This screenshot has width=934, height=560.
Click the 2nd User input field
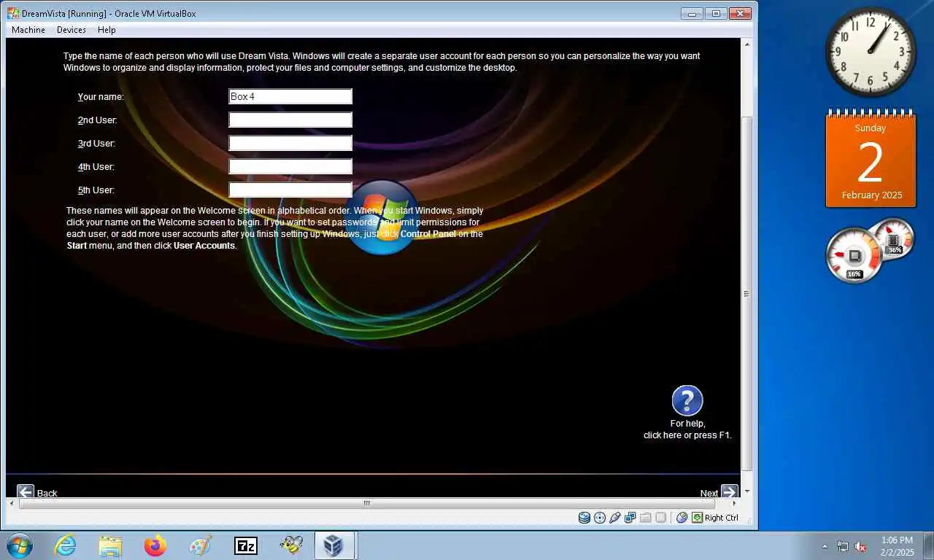(x=290, y=120)
